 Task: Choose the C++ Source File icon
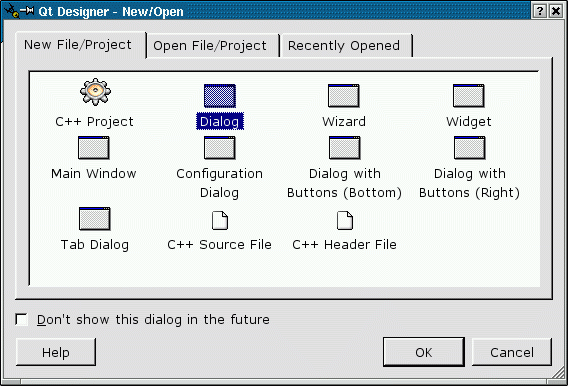coord(220,221)
